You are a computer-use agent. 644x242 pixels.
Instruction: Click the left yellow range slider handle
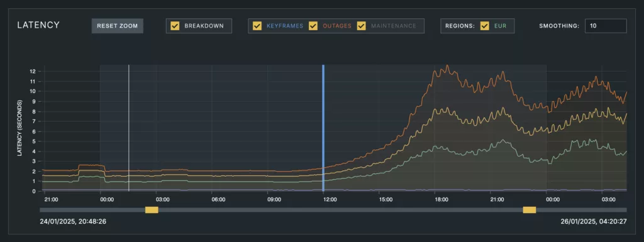(x=152, y=210)
